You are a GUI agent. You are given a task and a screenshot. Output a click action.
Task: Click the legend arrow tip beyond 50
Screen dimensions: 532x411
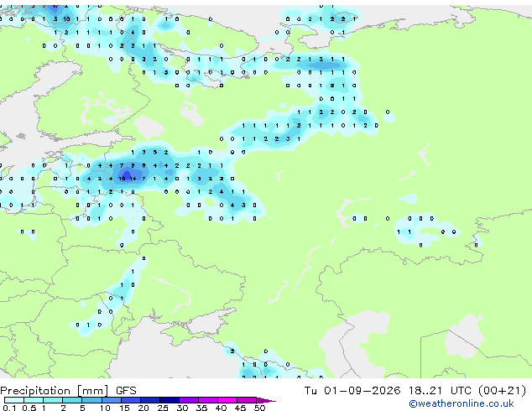(266, 400)
